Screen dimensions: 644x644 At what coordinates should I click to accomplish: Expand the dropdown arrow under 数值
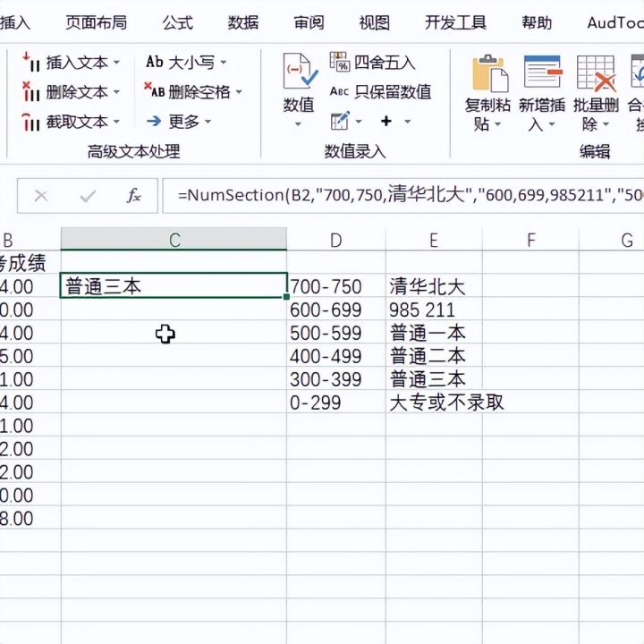(298, 124)
